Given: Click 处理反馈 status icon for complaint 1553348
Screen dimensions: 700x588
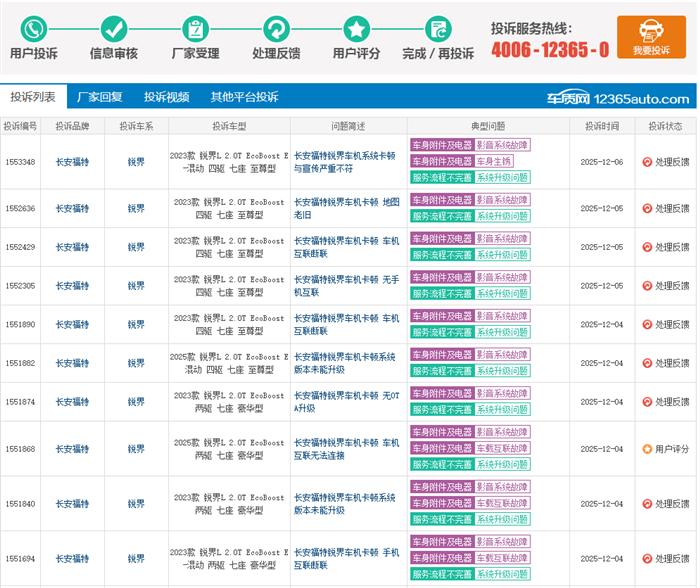Looking at the screenshot, I should tap(647, 161).
